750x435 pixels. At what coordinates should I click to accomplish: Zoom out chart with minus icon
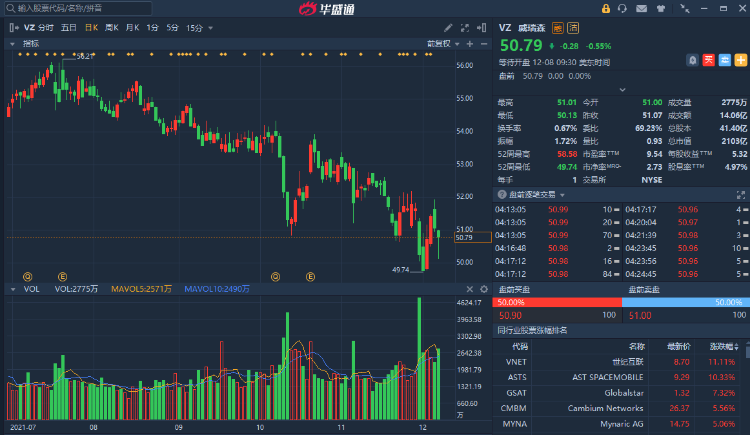point(484,44)
